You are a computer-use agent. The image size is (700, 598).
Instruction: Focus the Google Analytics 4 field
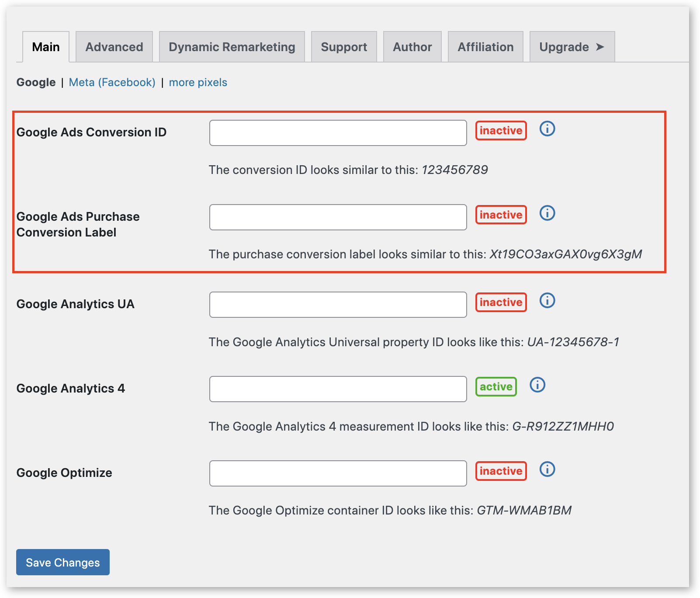click(x=338, y=389)
